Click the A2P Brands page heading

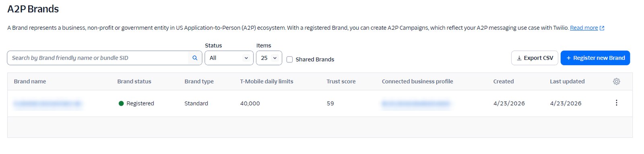(33, 9)
